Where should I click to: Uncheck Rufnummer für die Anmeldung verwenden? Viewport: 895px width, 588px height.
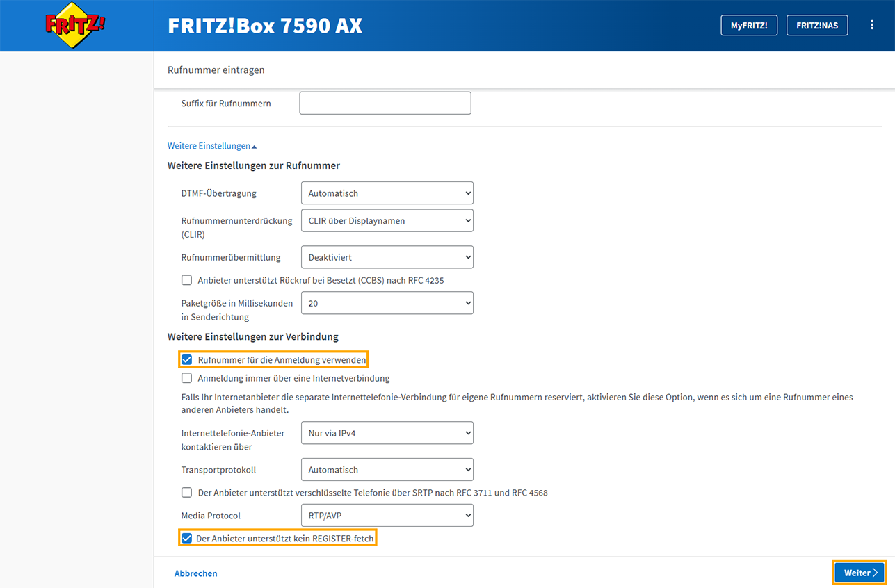tap(186, 360)
